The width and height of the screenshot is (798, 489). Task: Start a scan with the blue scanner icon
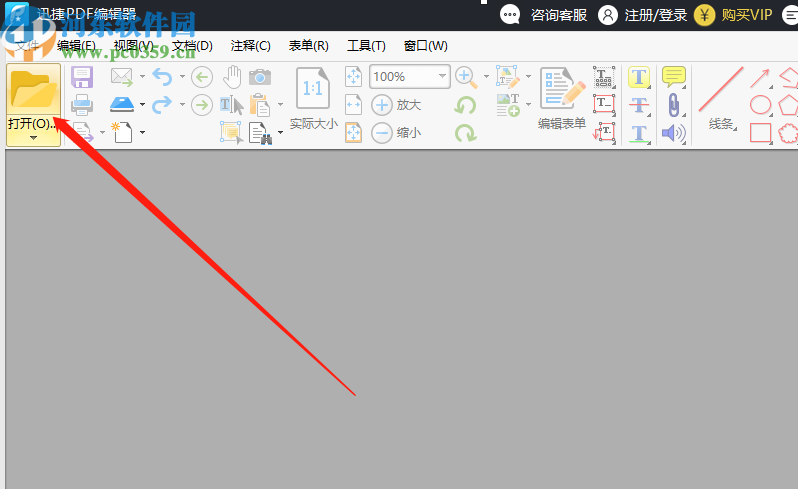point(122,105)
